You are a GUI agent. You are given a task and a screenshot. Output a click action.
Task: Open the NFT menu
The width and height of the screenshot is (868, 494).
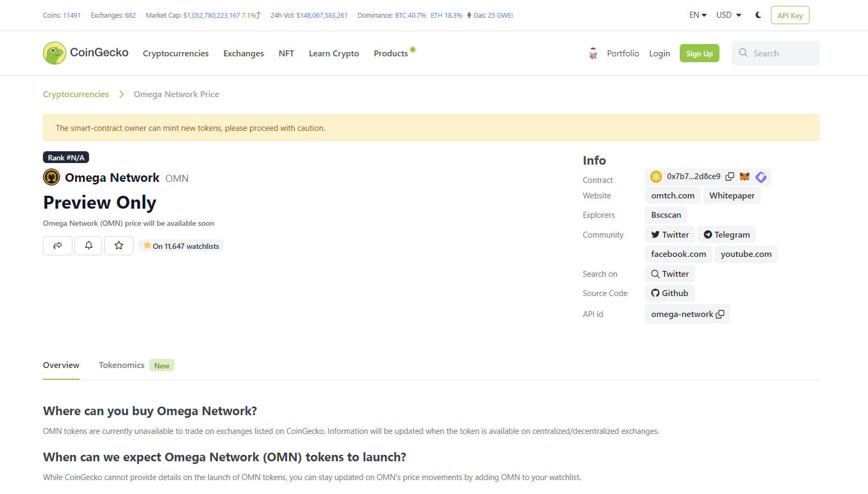(x=286, y=54)
